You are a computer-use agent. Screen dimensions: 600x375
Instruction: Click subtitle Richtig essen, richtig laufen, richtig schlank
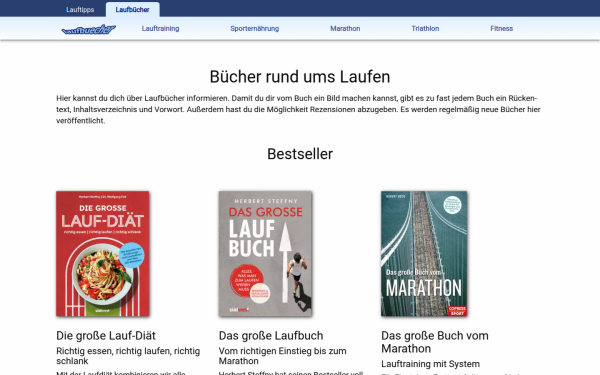pos(128,356)
